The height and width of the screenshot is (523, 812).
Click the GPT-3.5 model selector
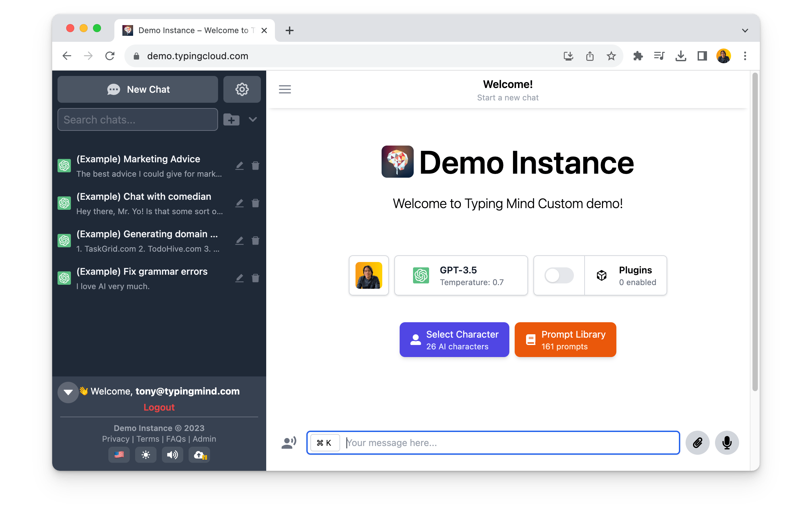(461, 275)
